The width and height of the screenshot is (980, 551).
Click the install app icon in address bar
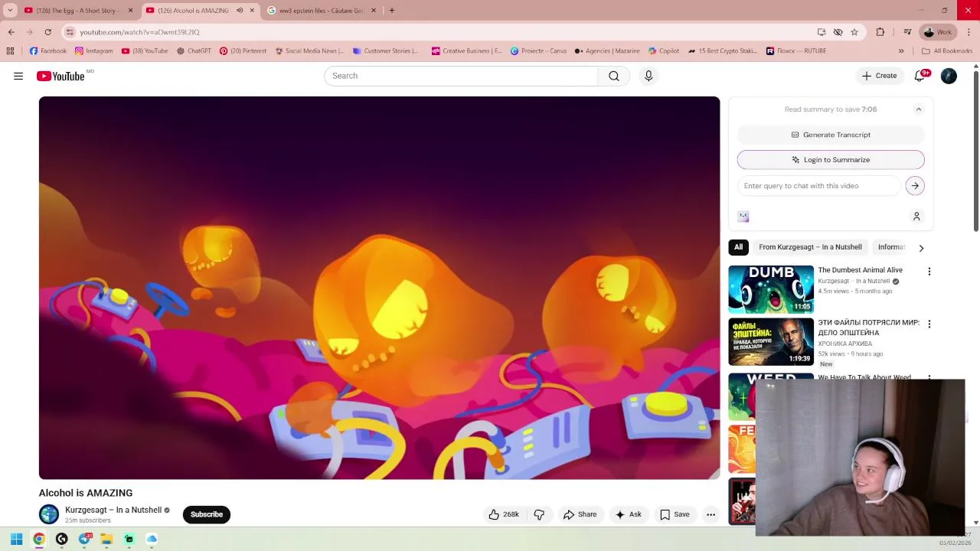822,32
